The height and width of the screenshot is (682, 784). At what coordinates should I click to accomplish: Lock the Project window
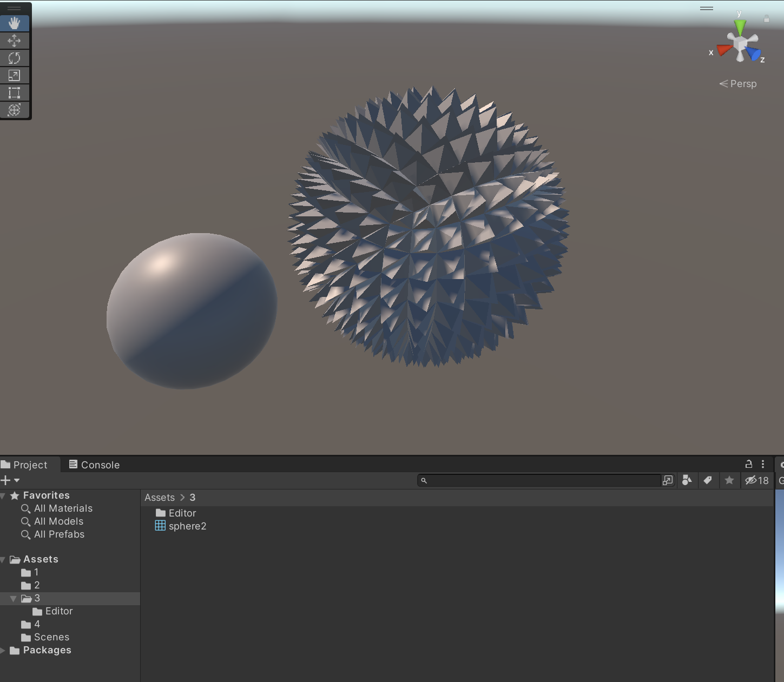pyautogui.click(x=749, y=464)
